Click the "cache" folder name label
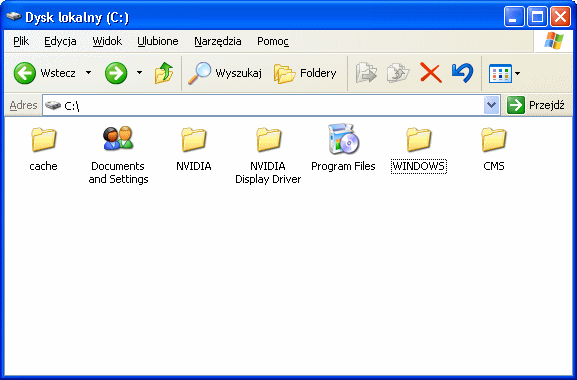 (43, 166)
